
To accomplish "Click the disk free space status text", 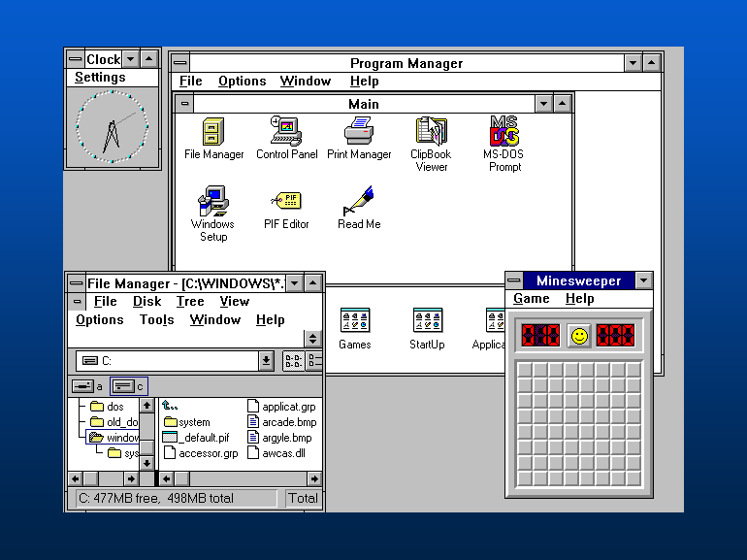I will (156, 498).
